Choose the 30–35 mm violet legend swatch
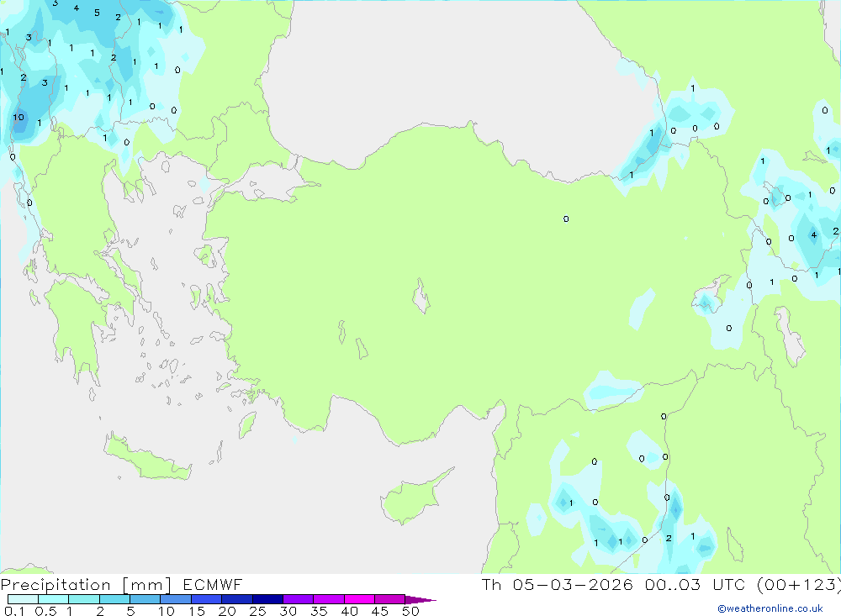Screen dimensions: 841x616 298,599
